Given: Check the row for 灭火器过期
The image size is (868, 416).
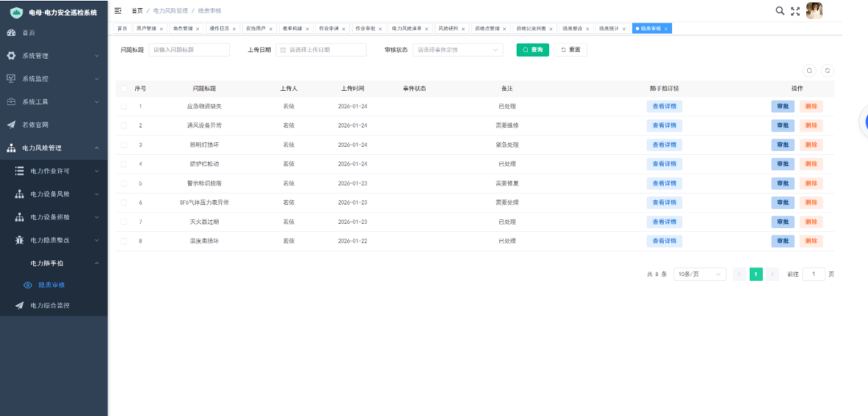Looking at the screenshot, I should click(x=124, y=222).
